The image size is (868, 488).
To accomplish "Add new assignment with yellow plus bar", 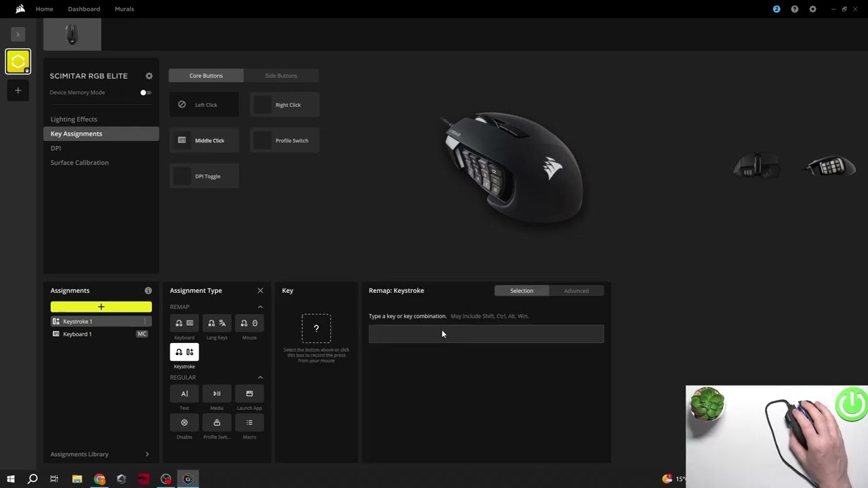I will tap(101, 307).
